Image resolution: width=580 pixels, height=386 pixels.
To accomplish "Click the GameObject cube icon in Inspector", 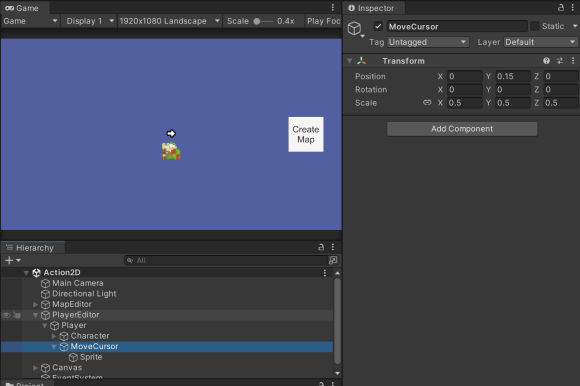I will point(354,28).
